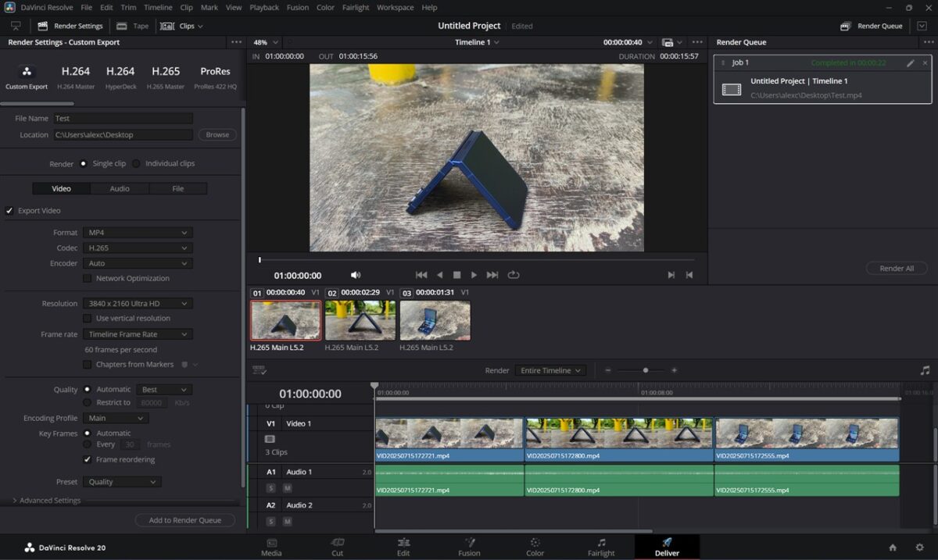Switch to the Audio settings tab
The width and height of the screenshot is (938, 560).
pos(120,188)
